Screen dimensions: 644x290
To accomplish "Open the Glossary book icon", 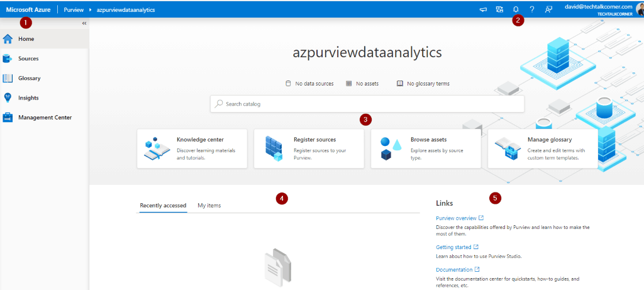I will 8,78.
